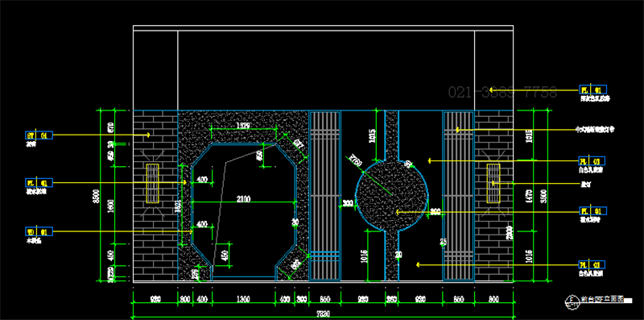The width and height of the screenshot is (644, 320).
Task: Select the PL 01 tag beside the phone watermark
Action: pyautogui.click(x=592, y=89)
